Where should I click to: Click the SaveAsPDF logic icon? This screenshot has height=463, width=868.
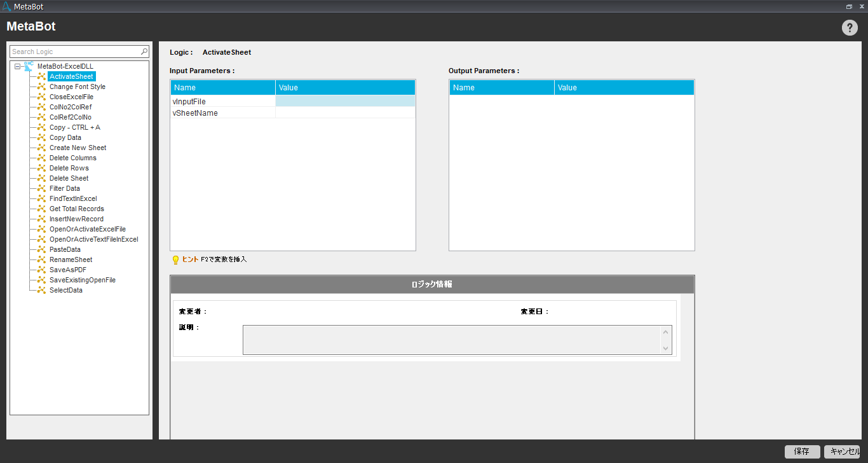41,270
